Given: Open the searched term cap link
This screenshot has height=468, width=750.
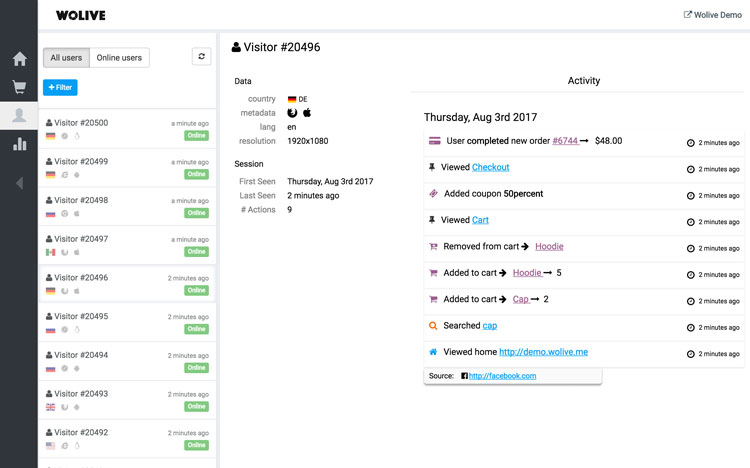Looking at the screenshot, I should tap(490, 325).
